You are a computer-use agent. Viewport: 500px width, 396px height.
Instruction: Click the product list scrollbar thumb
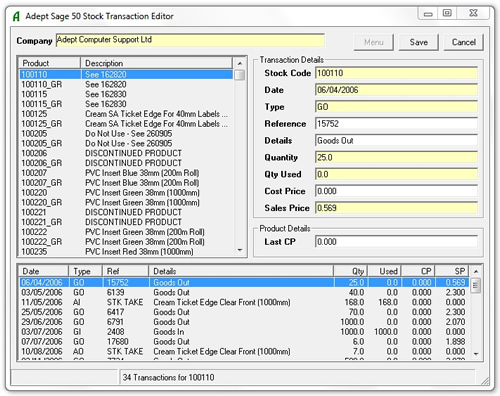240,75
